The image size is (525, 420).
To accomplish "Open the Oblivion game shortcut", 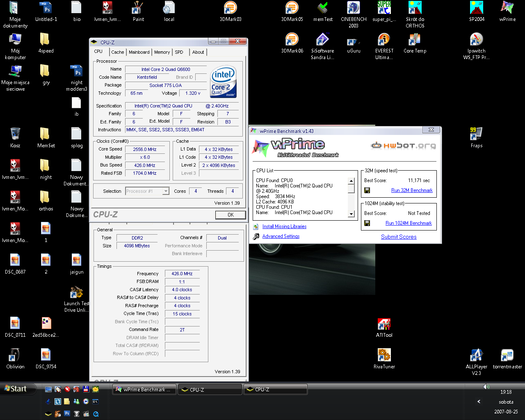I will 15,359.
